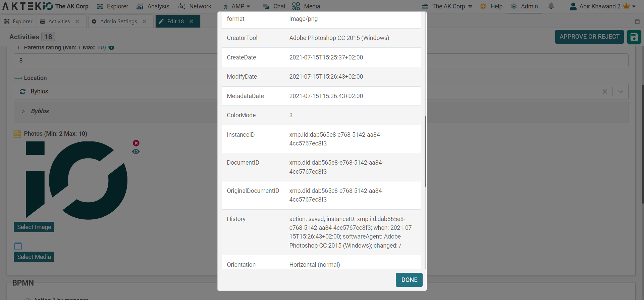Click the Approve or Reject button
Image resolution: width=644 pixels, height=300 pixels.
pyautogui.click(x=589, y=37)
